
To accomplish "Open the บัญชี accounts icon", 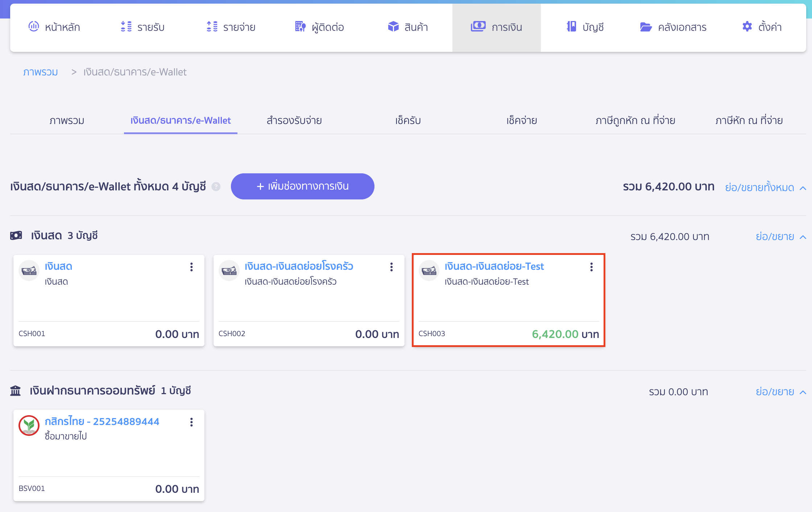I will point(572,26).
